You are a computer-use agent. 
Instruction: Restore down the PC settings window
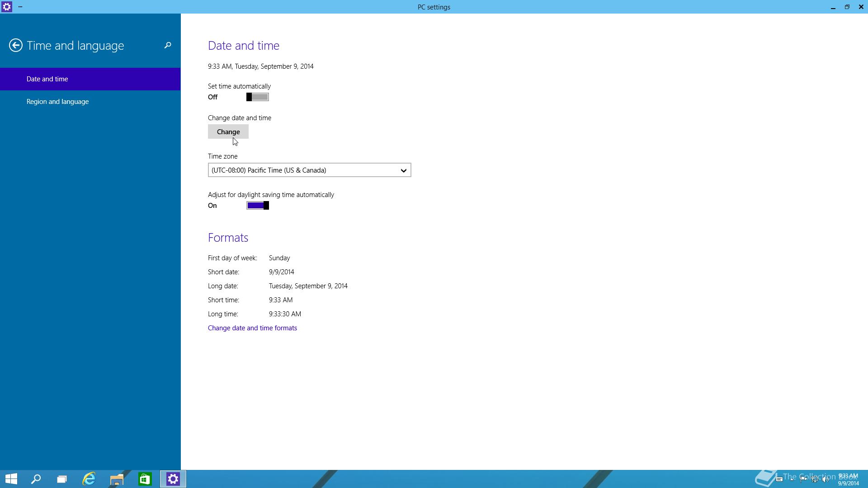point(847,7)
